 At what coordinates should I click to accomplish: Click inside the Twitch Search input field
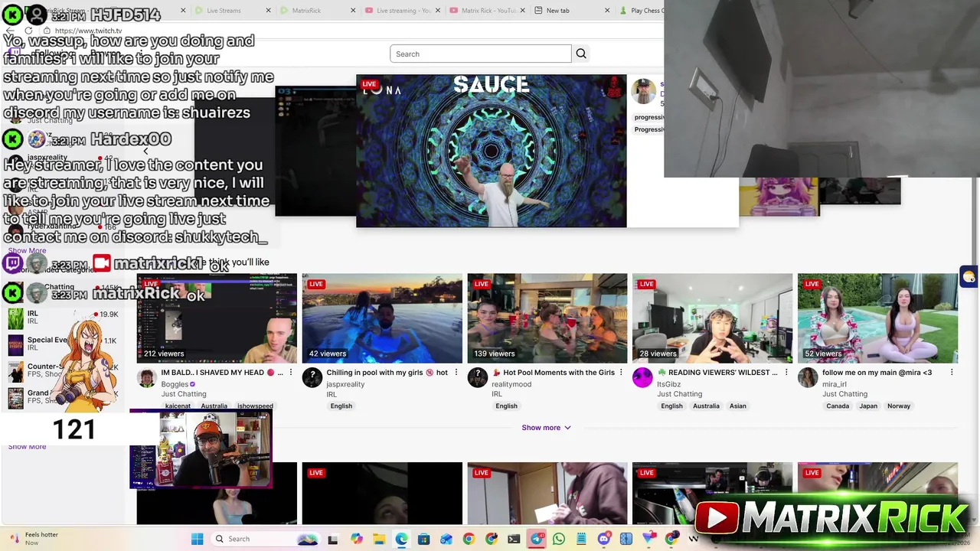481,54
